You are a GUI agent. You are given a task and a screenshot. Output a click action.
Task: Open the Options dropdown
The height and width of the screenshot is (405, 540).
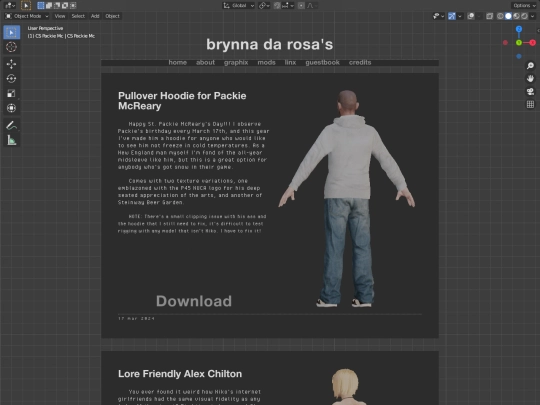524,6
